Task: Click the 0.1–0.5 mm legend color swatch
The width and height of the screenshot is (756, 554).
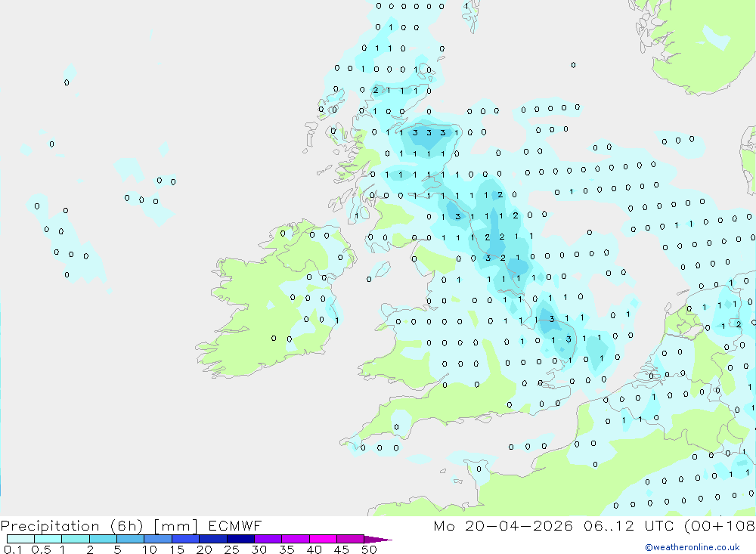Action: point(20,539)
